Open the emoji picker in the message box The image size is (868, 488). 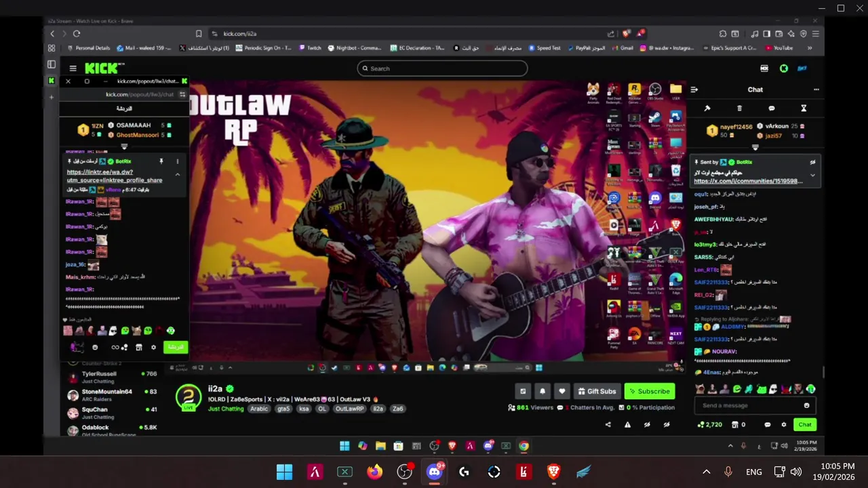(x=806, y=405)
